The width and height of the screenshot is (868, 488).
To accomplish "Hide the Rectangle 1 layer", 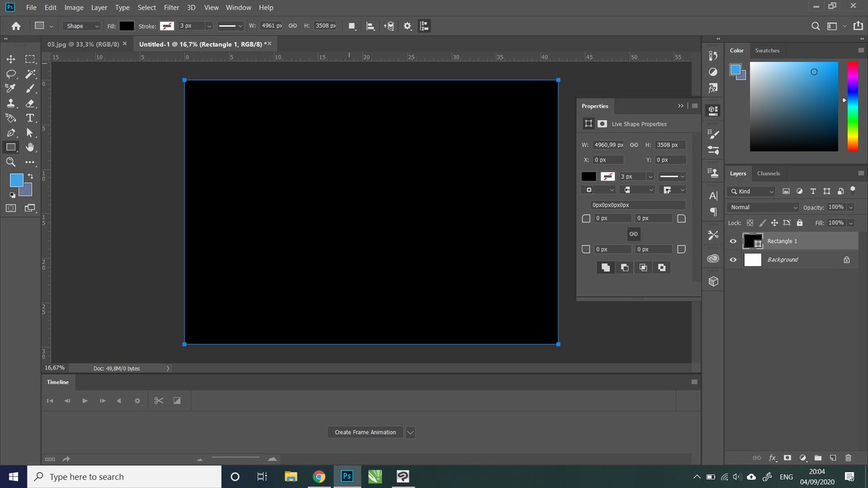I will (x=733, y=241).
